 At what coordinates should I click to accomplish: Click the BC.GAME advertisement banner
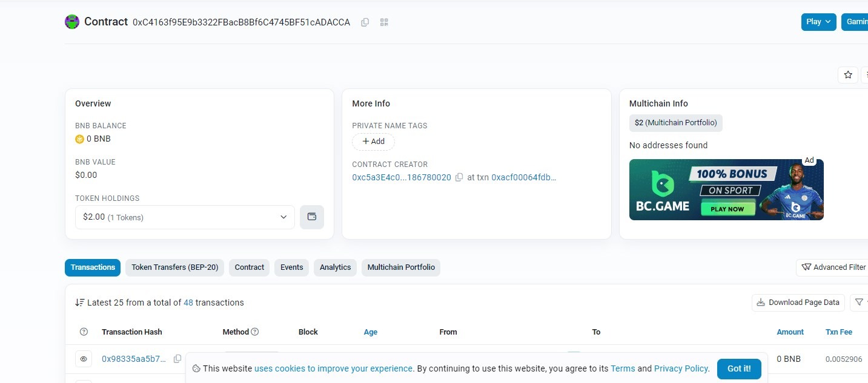[x=726, y=189]
